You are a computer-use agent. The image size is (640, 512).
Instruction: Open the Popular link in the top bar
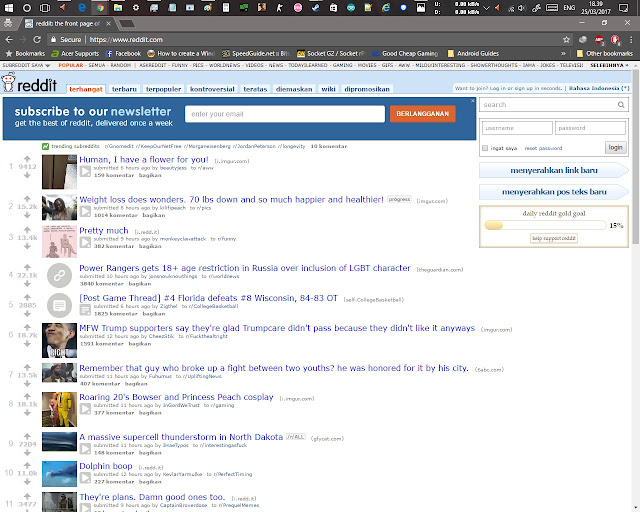71,65
